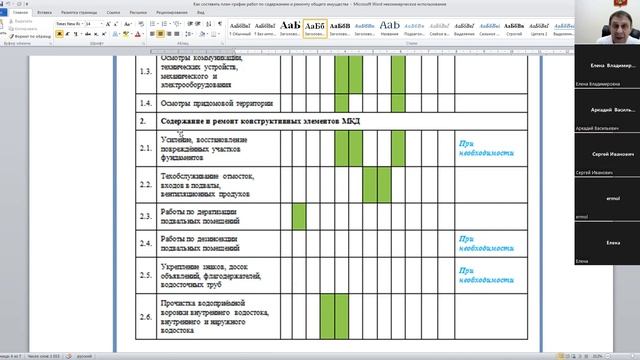Apply the borders button

coord(213,34)
